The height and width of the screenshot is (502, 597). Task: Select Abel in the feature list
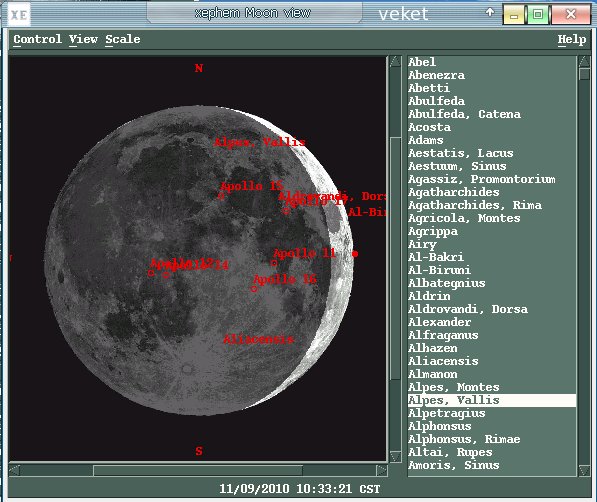tap(492, 62)
